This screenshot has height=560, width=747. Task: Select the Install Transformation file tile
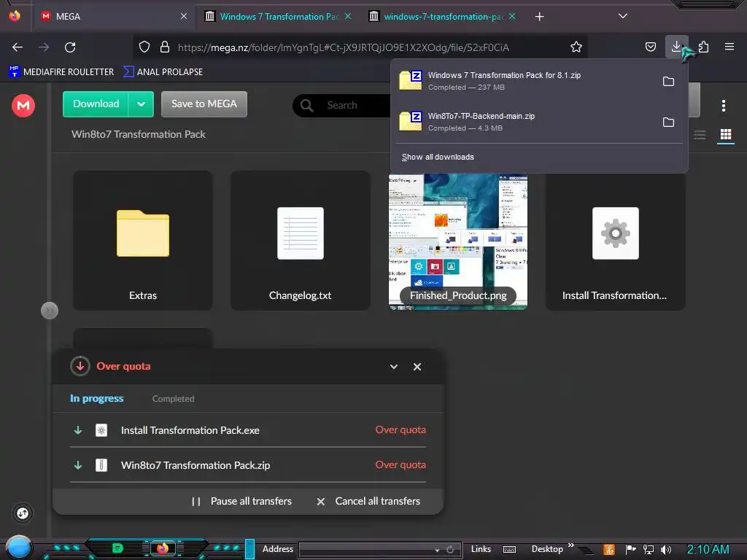click(615, 242)
